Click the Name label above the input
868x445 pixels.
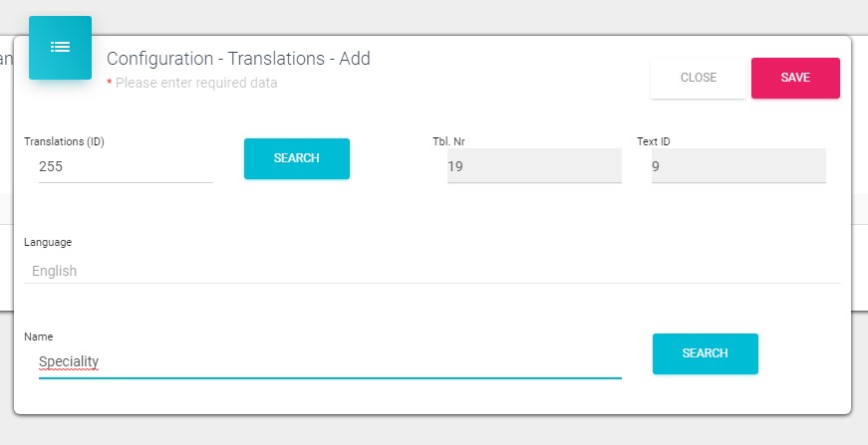38,337
